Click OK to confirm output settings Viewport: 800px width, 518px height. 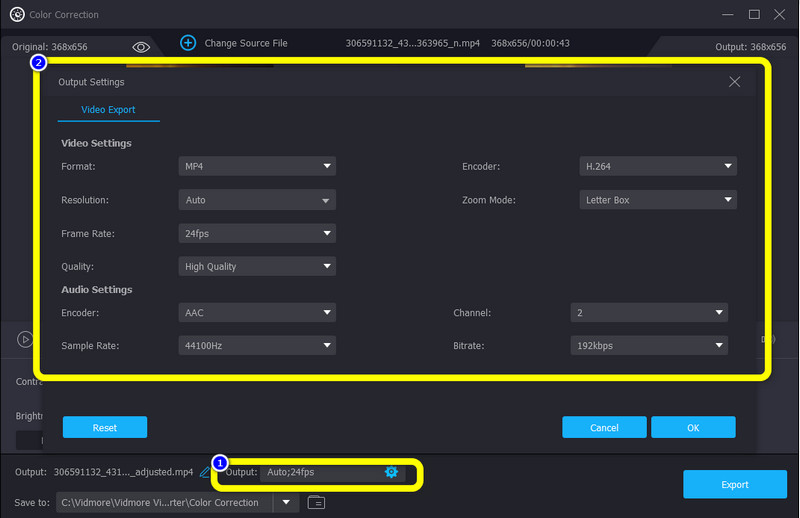(x=693, y=427)
